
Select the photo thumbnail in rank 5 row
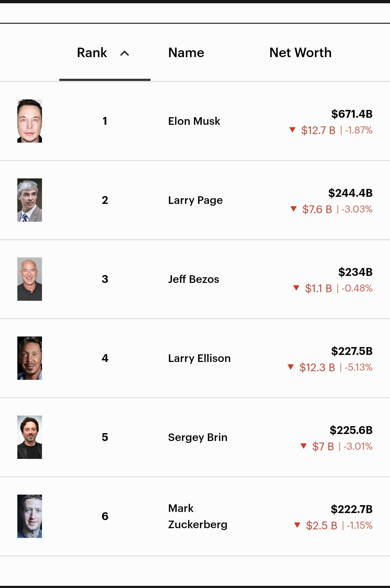pyautogui.click(x=30, y=437)
